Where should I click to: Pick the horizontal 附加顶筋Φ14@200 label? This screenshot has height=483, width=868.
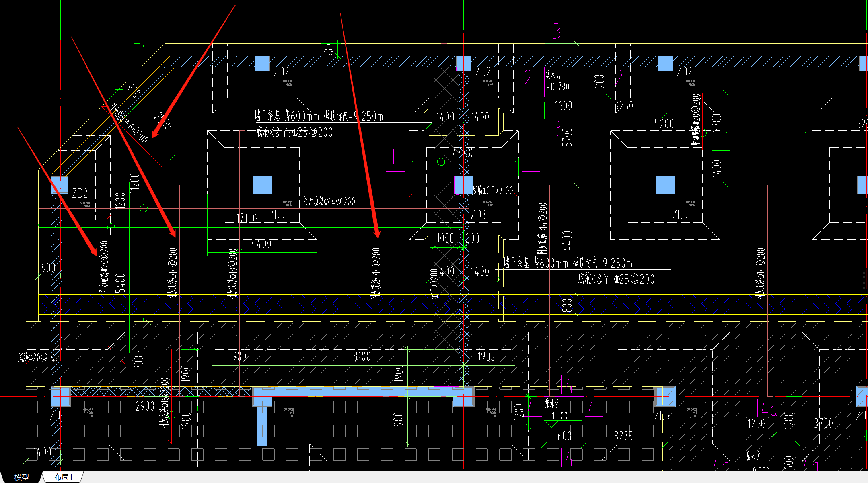pyautogui.click(x=329, y=201)
